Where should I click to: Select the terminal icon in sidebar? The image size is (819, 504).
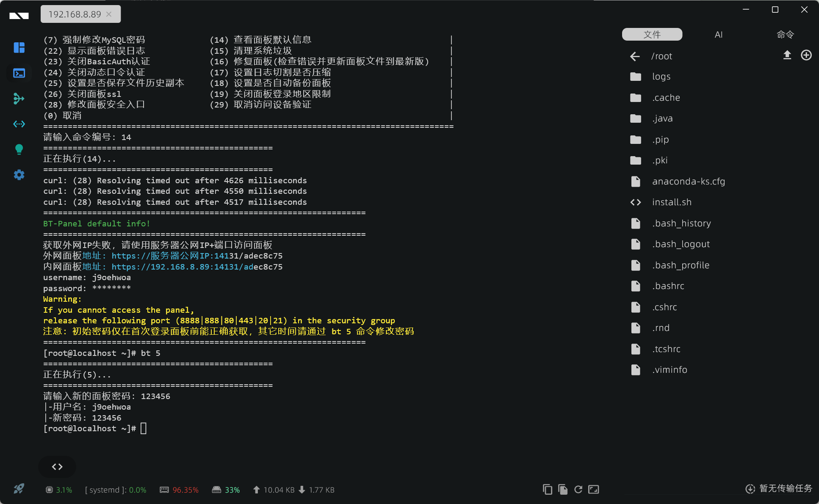point(19,73)
